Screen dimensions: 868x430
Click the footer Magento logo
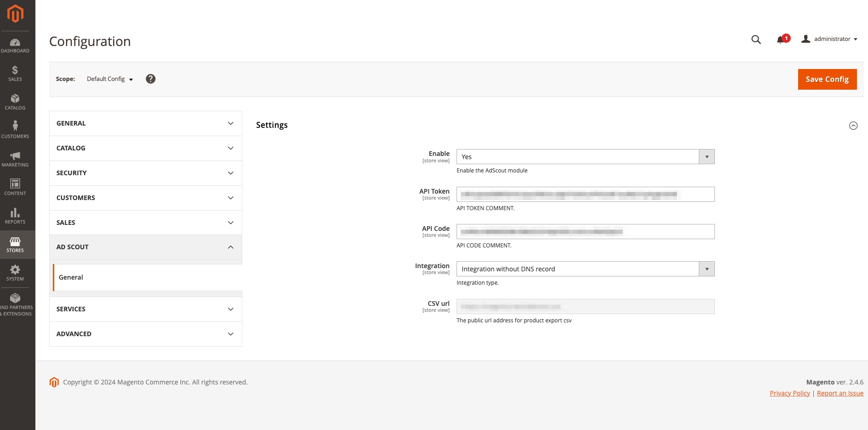click(x=54, y=382)
